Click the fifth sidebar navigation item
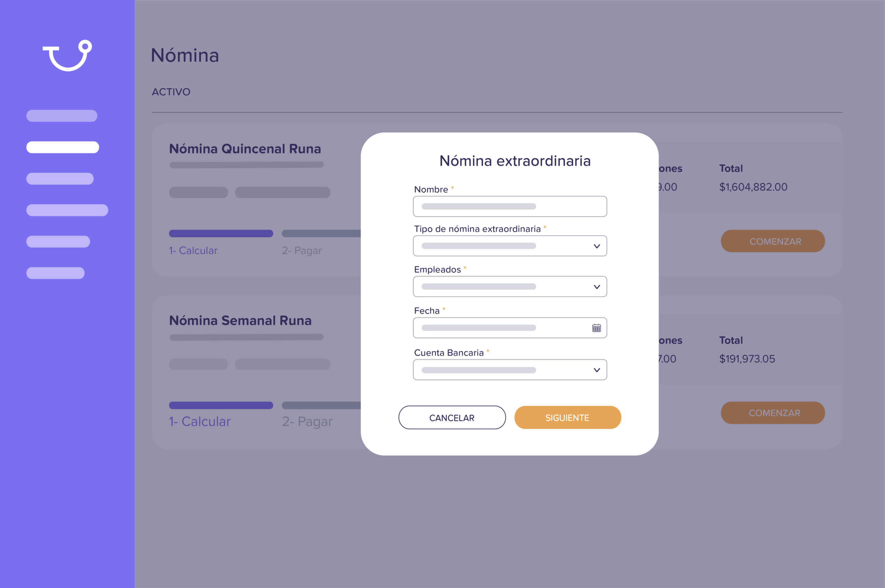 pyautogui.click(x=58, y=241)
